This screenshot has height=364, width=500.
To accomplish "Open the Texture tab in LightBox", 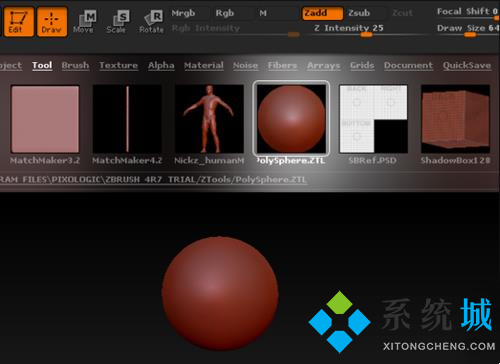I will (x=118, y=65).
